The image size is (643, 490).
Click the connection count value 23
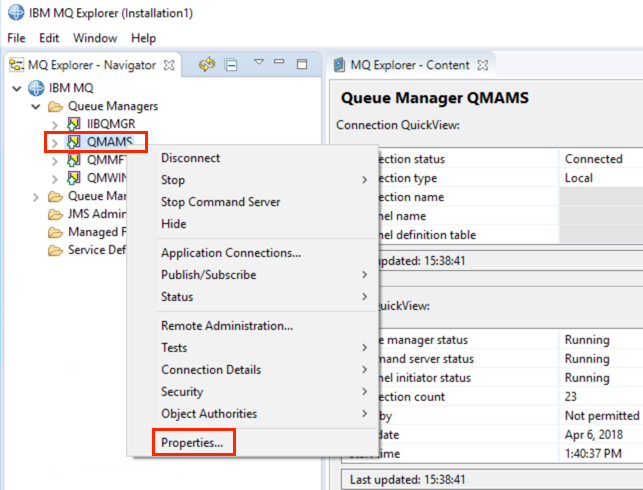tap(570, 397)
